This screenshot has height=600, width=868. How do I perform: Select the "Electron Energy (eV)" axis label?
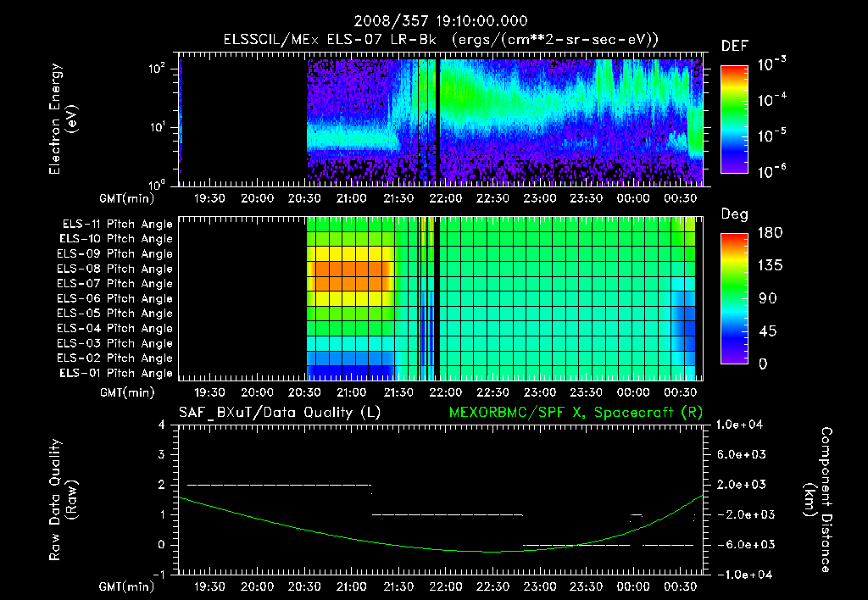[x=63, y=119]
